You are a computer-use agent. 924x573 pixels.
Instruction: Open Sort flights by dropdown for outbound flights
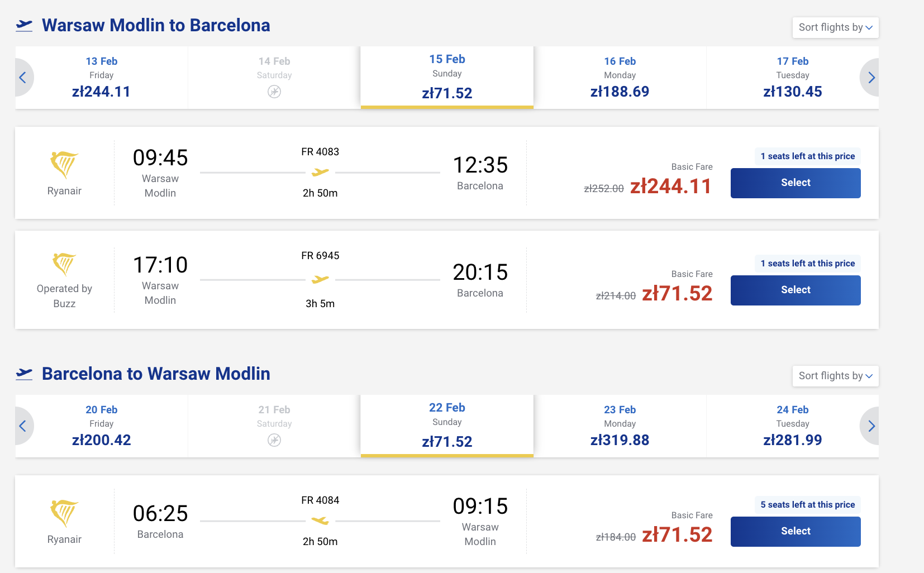[x=835, y=27]
